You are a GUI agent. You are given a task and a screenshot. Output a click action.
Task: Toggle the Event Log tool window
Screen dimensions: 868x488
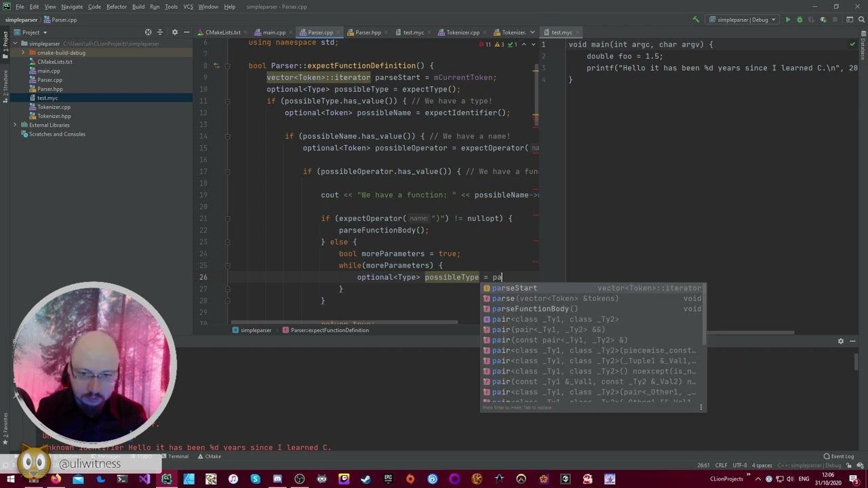[x=838, y=456]
